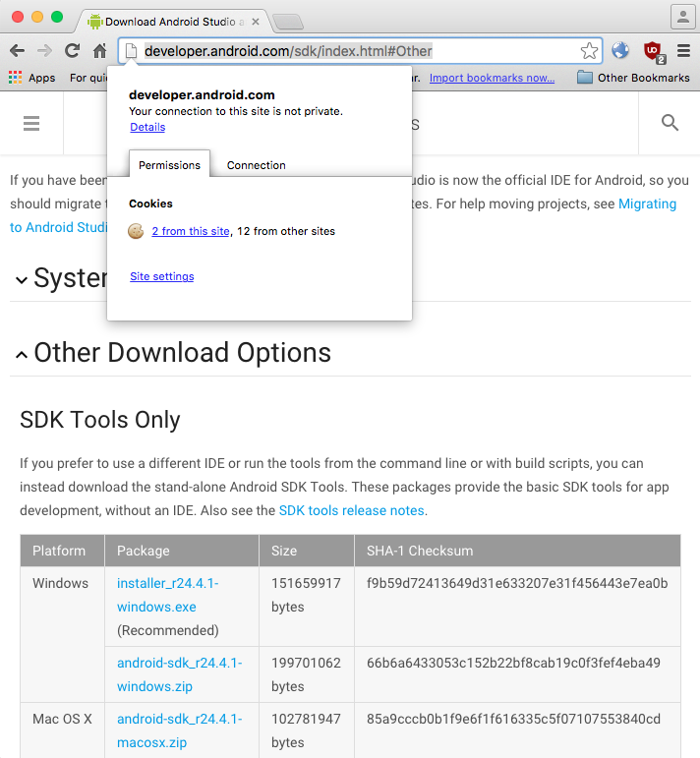This screenshot has height=758, width=700.
Task: Open the uBlock Origin extension icon
Action: click(654, 52)
